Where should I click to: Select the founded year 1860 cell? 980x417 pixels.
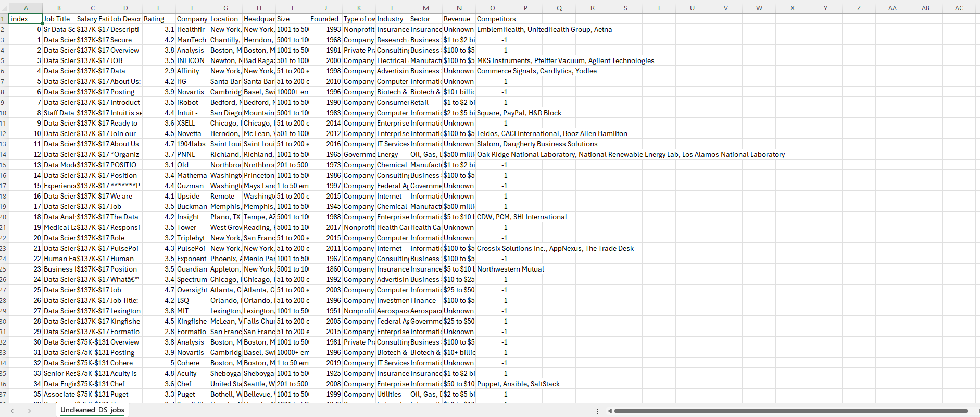click(325, 269)
